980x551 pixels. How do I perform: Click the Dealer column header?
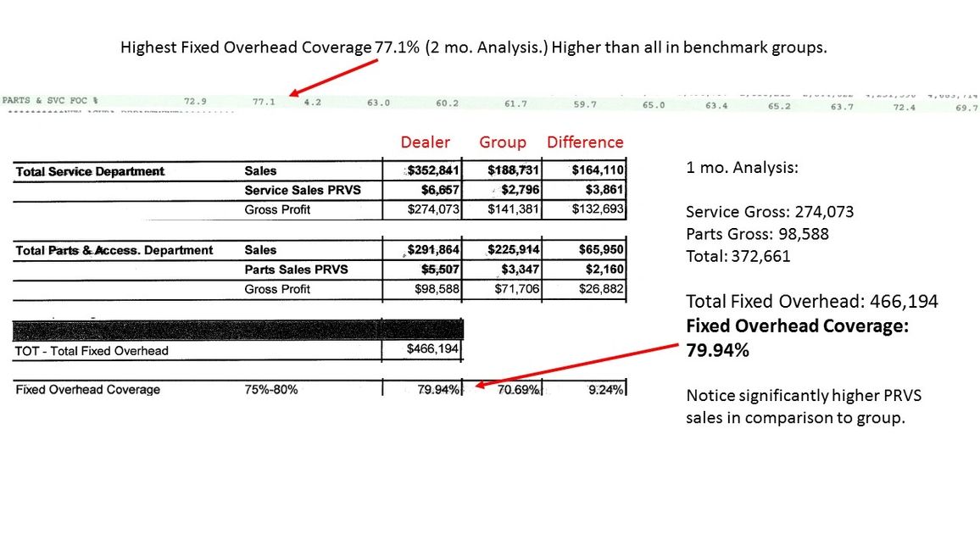[x=425, y=142]
